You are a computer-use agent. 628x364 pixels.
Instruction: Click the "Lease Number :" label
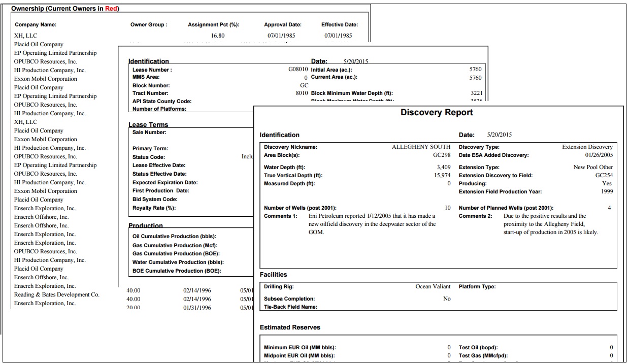coord(152,70)
